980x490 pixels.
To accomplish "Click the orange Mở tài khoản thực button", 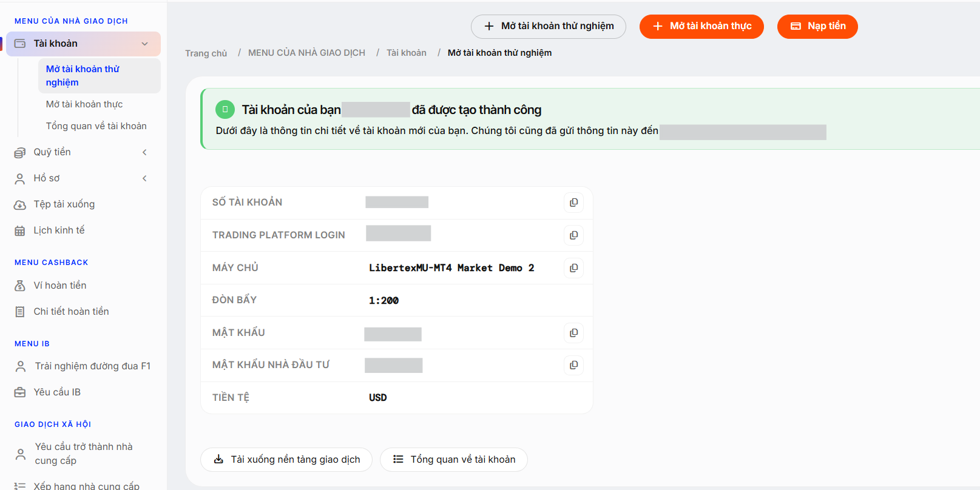I will coord(701,26).
